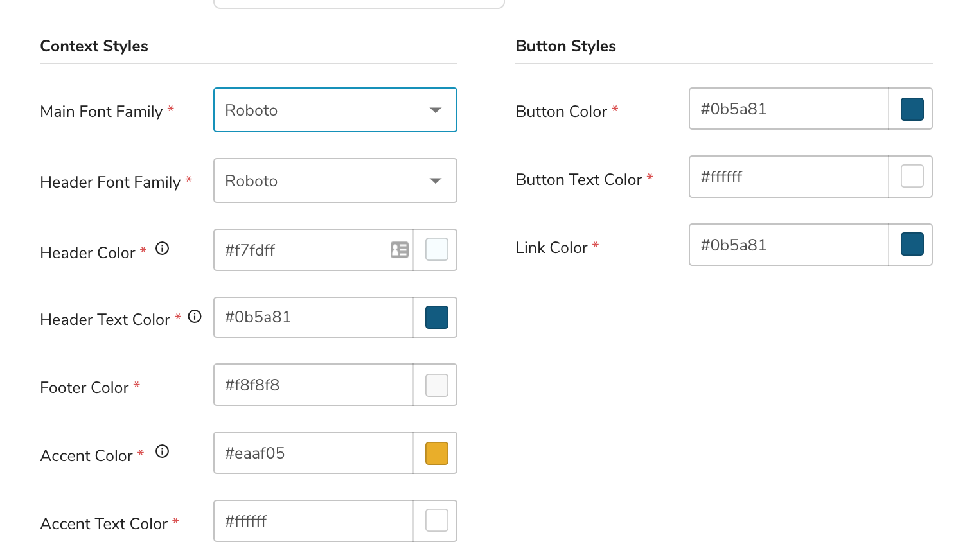Click the Accent Text Color label
The height and width of the screenshot is (560, 956).
point(104,524)
